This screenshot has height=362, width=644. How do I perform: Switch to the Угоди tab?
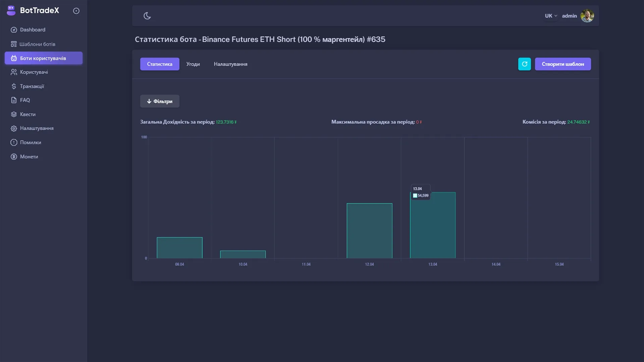point(193,64)
